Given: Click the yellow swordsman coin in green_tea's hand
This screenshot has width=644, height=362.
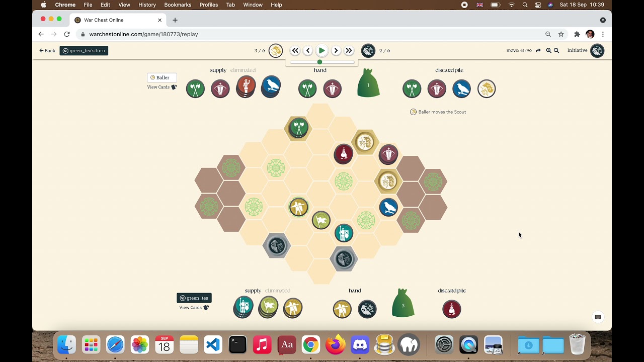Looking at the screenshot, I should pos(342,309).
